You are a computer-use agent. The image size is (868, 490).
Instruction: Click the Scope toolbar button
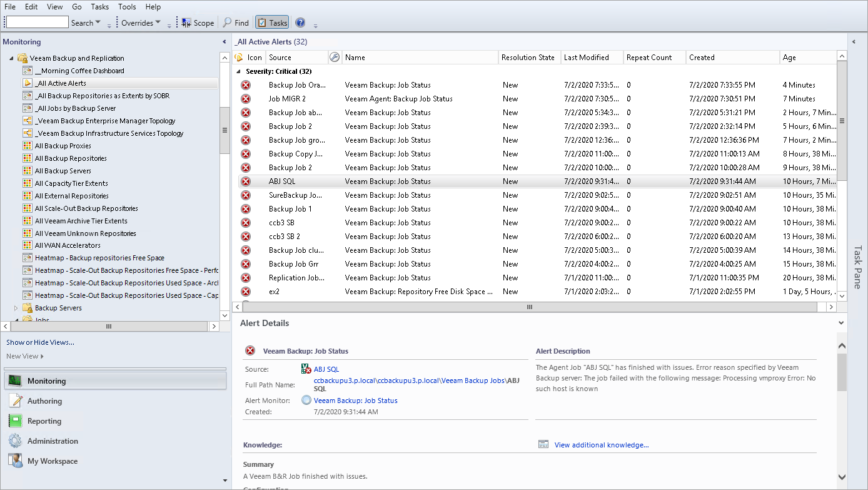(x=198, y=23)
